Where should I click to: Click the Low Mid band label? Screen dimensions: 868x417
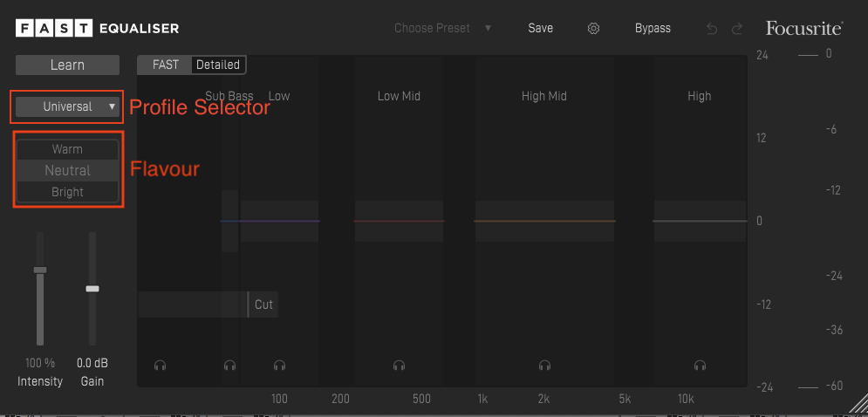[x=400, y=96]
